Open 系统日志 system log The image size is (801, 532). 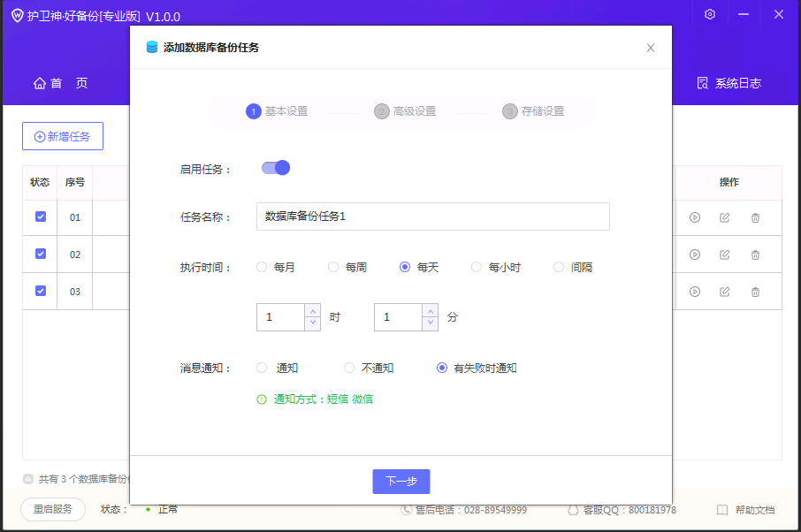pyautogui.click(x=729, y=83)
